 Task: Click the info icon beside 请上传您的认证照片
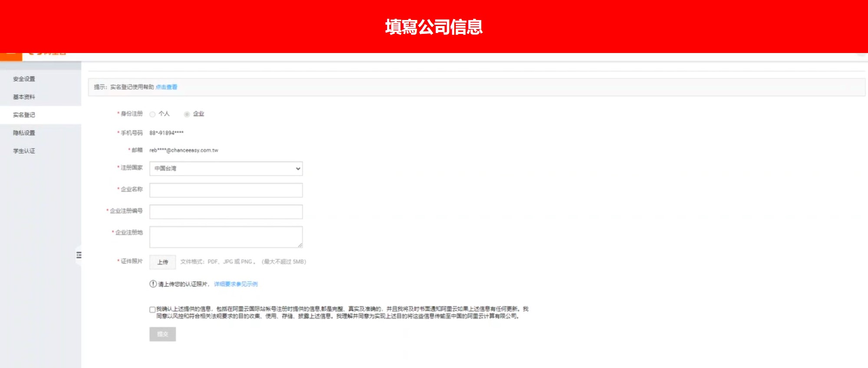(x=153, y=284)
